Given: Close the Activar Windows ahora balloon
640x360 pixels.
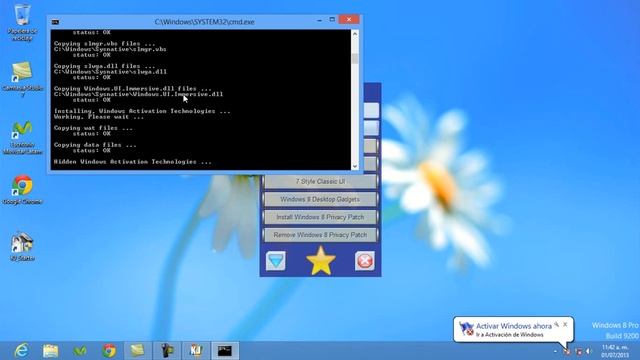Looking at the screenshot, I should coord(565,324).
